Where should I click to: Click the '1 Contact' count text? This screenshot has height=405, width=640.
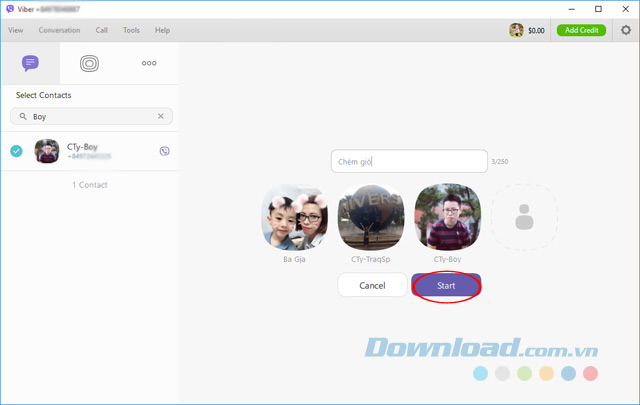point(90,185)
